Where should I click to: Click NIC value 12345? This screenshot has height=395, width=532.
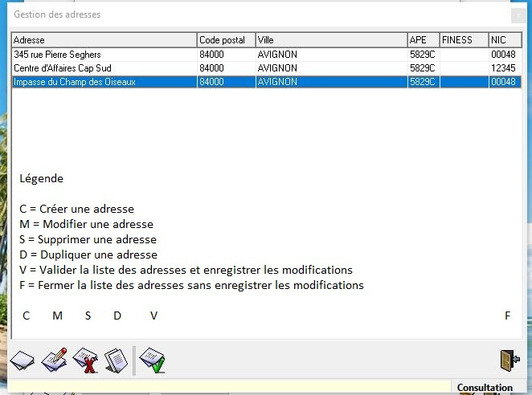coord(503,68)
